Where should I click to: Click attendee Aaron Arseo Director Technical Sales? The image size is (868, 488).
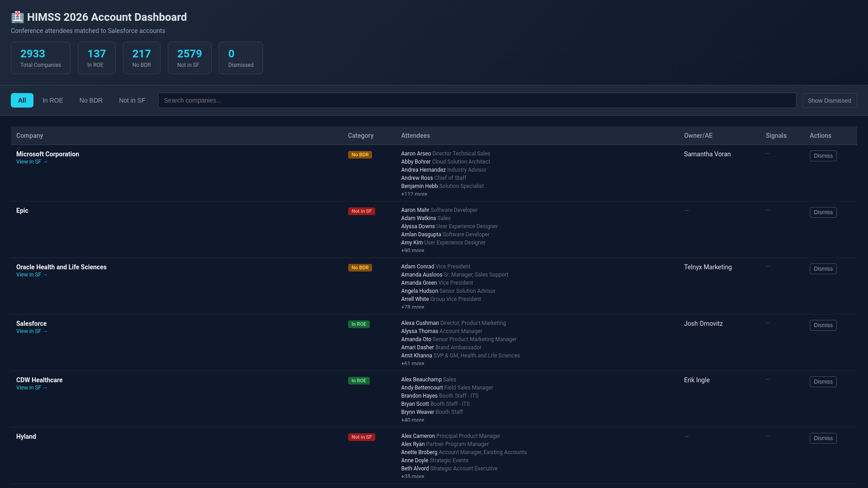pyautogui.click(x=445, y=154)
